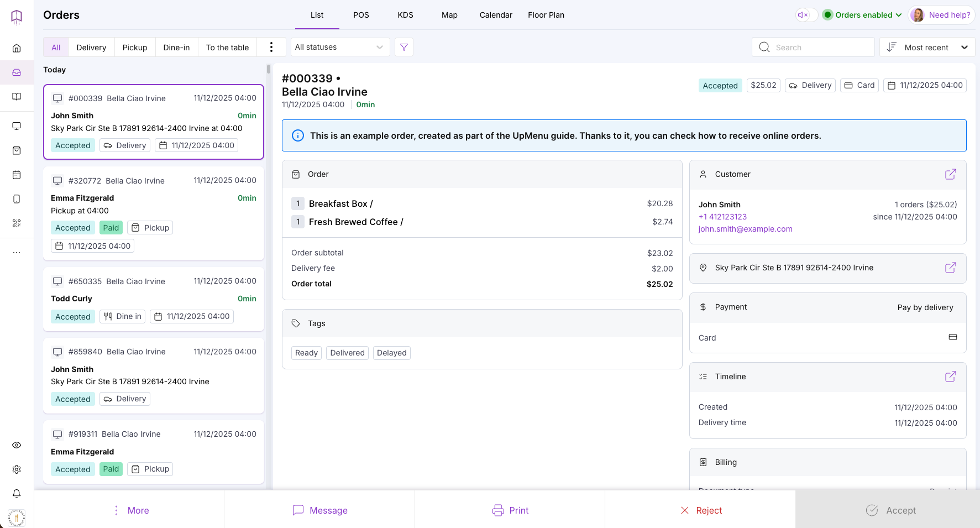
Task: Open home from the sidebar house icon
Action: click(x=17, y=48)
